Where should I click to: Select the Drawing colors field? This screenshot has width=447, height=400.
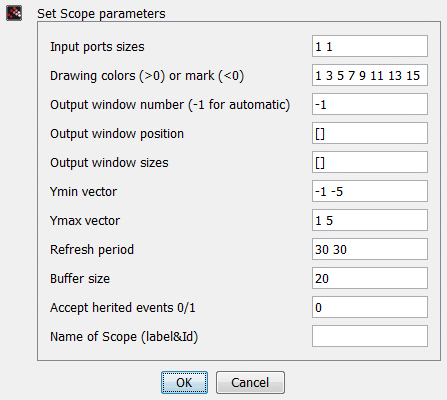[370, 75]
